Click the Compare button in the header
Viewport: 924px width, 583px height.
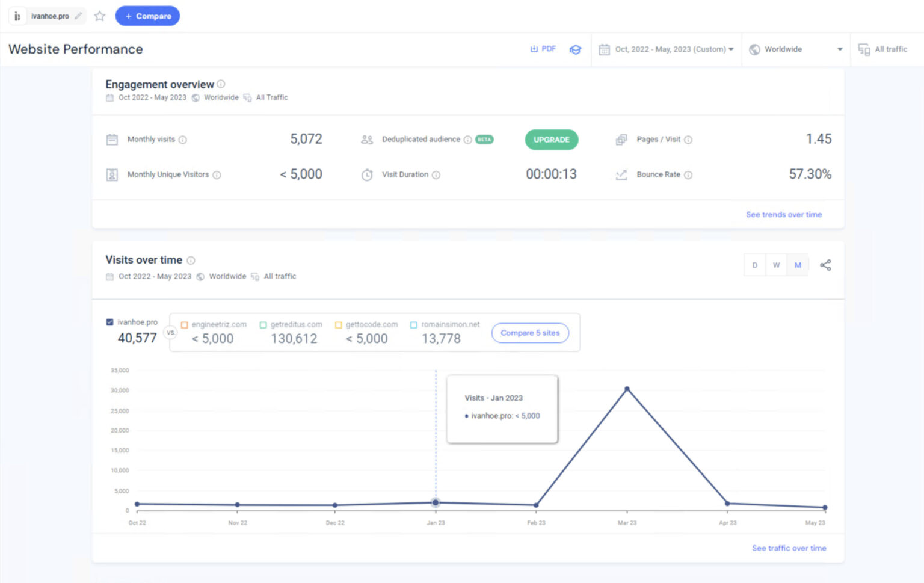click(x=147, y=16)
